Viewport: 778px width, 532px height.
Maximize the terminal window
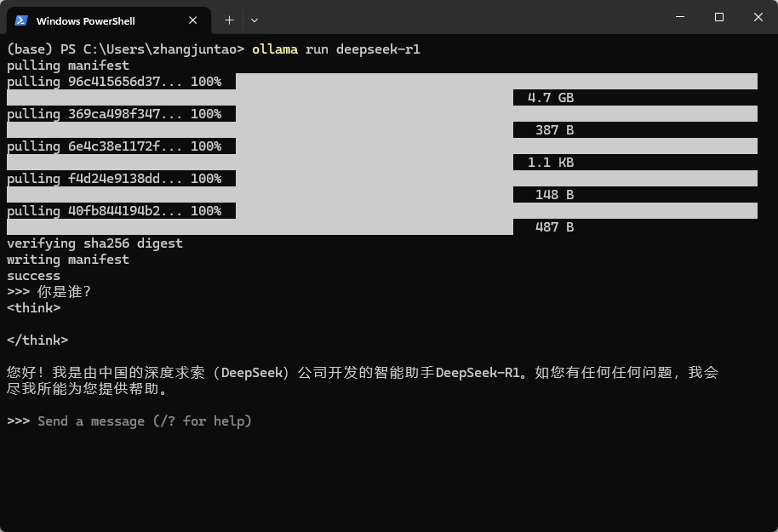tap(718, 17)
